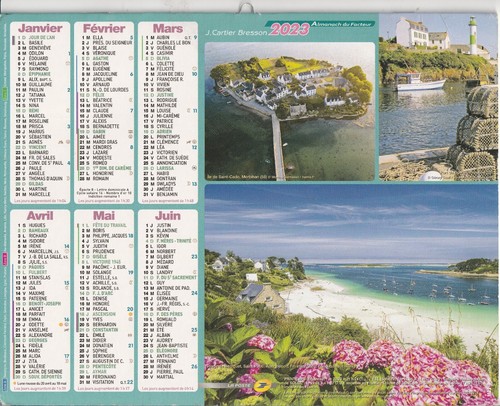Select the Avril month header

click(x=40, y=216)
